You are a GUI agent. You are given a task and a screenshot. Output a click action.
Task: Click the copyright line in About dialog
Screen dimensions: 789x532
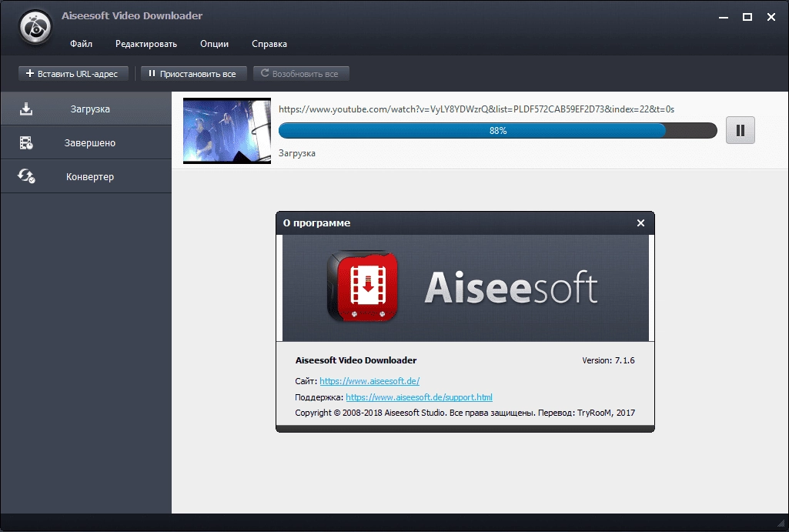(465, 413)
